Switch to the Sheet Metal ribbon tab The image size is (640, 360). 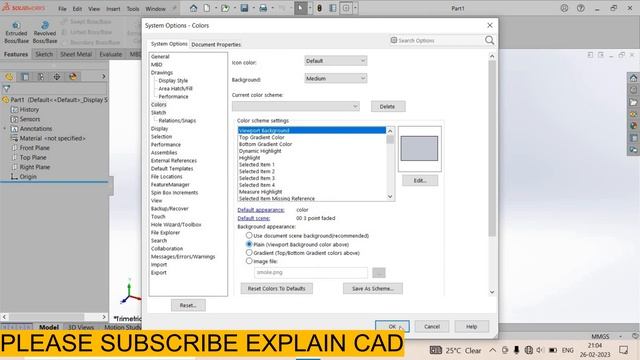(76, 54)
